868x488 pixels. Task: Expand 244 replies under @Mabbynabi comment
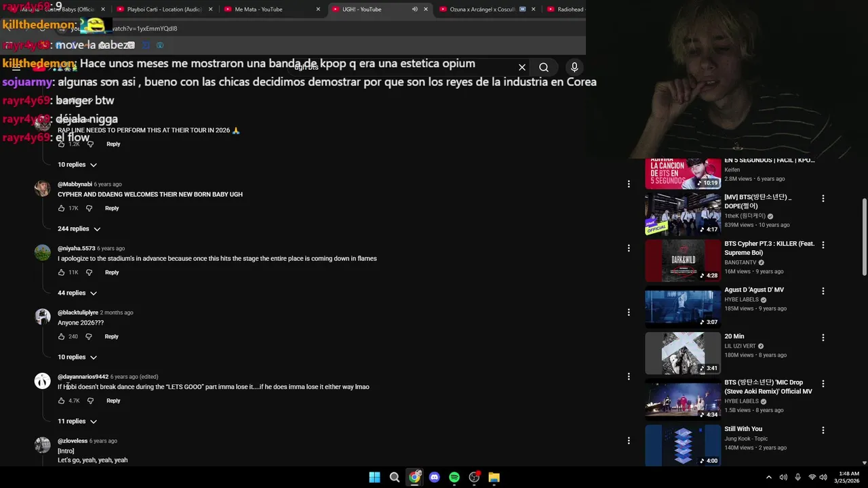click(x=79, y=229)
